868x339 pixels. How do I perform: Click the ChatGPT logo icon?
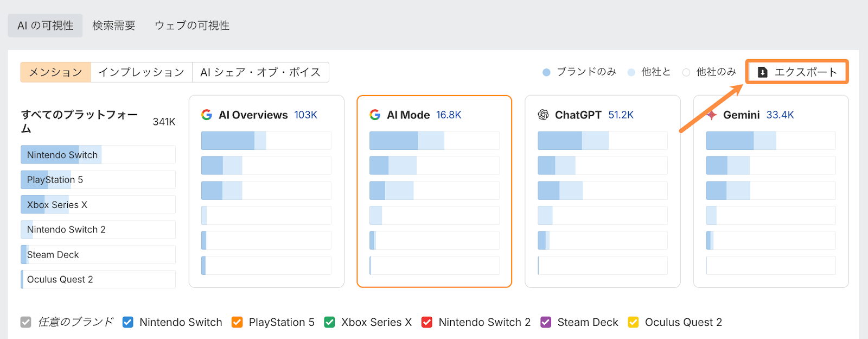tap(543, 115)
